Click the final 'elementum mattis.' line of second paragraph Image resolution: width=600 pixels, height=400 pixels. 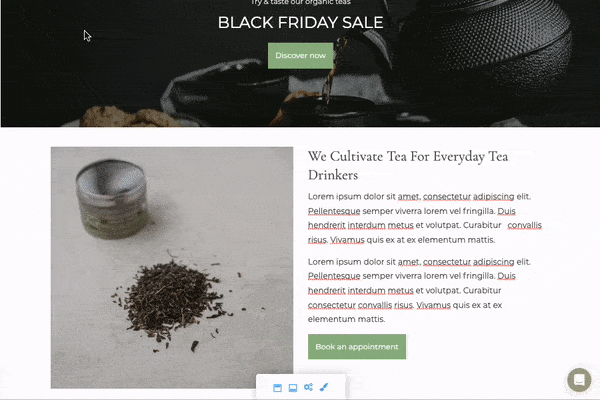coord(346,319)
